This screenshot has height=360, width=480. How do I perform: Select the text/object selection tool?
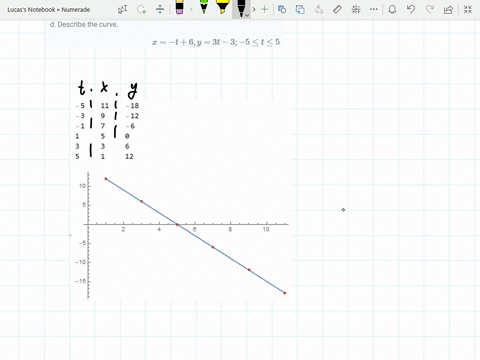click(122, 9)
